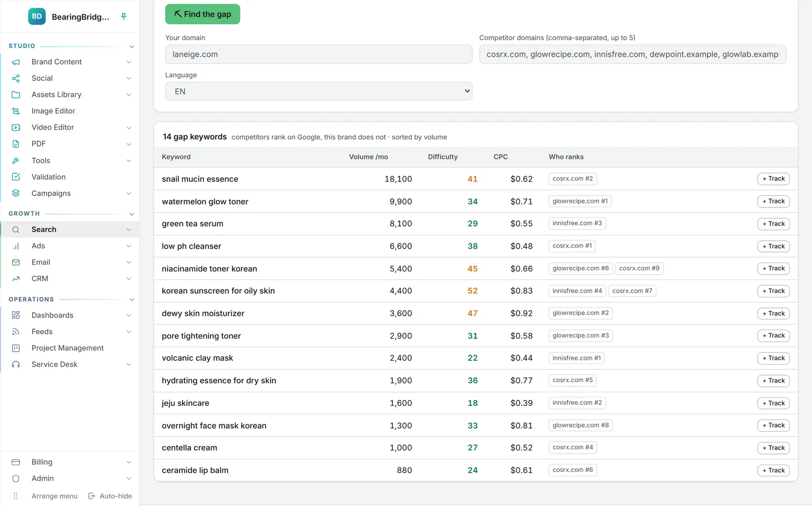The image size is (812, 508).
Task: Track the snail mucin essence keyword
Action: click(x=773, y=179)
